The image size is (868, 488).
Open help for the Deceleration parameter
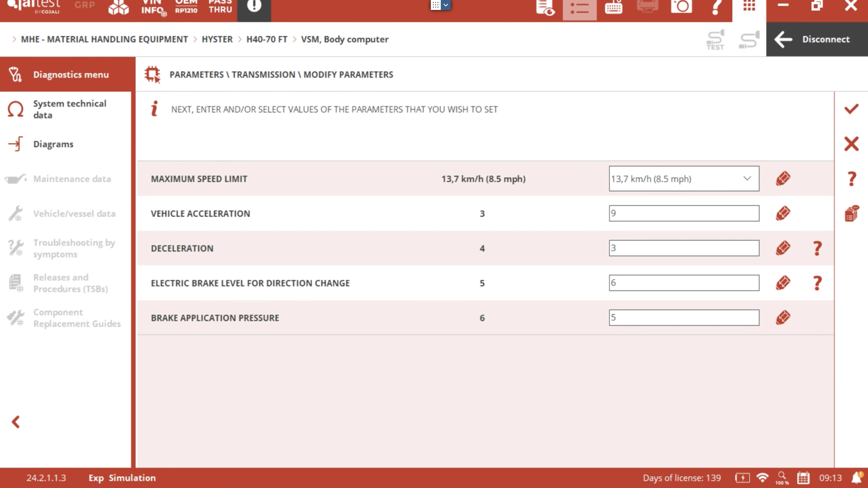pos(817,249)
